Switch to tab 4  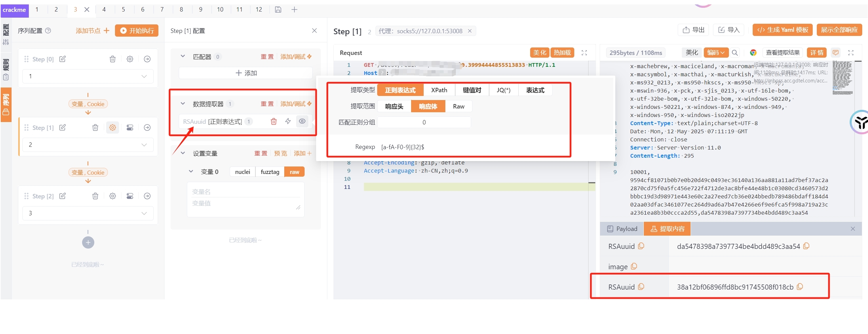point(104,9)
